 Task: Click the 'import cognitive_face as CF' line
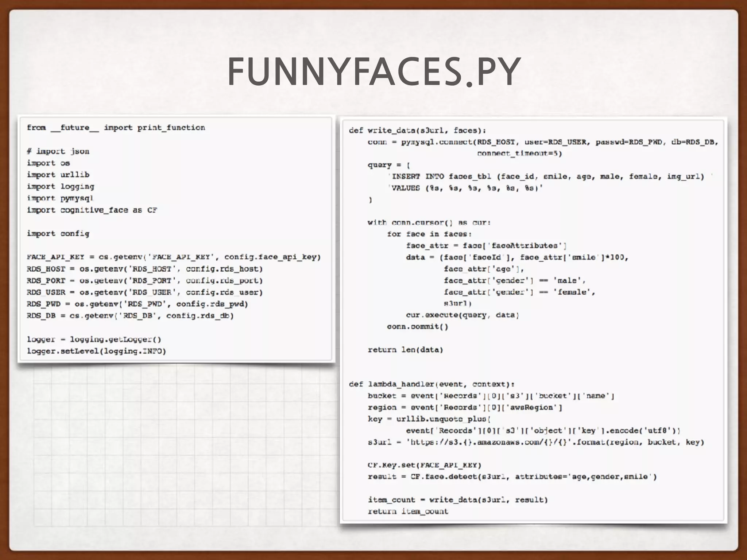[x=92, y=210]
